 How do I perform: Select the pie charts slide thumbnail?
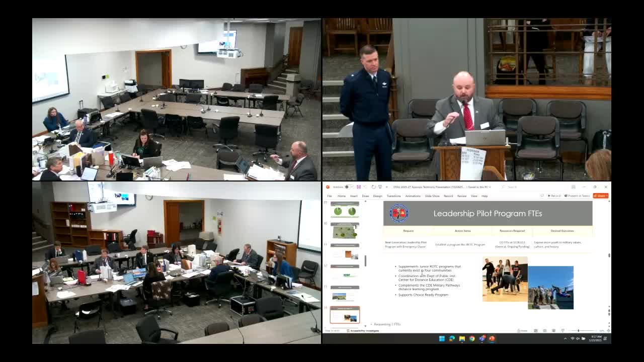[345, 211]
